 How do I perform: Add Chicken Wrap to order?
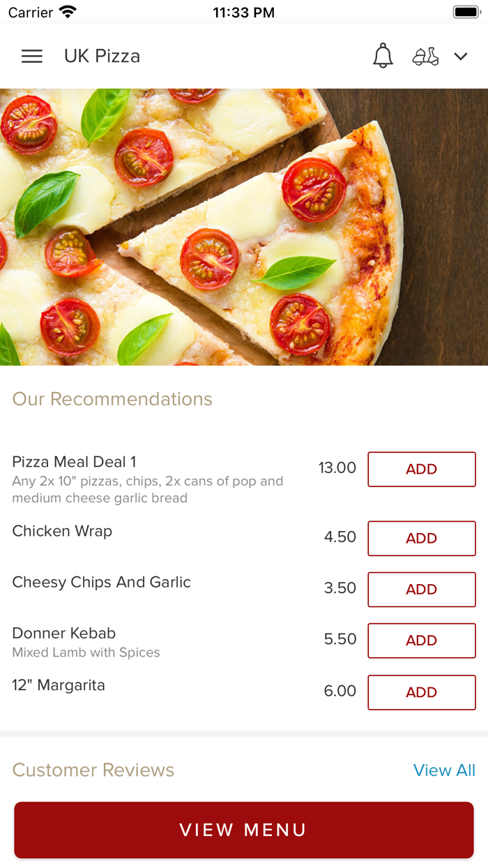click(421, 538)
